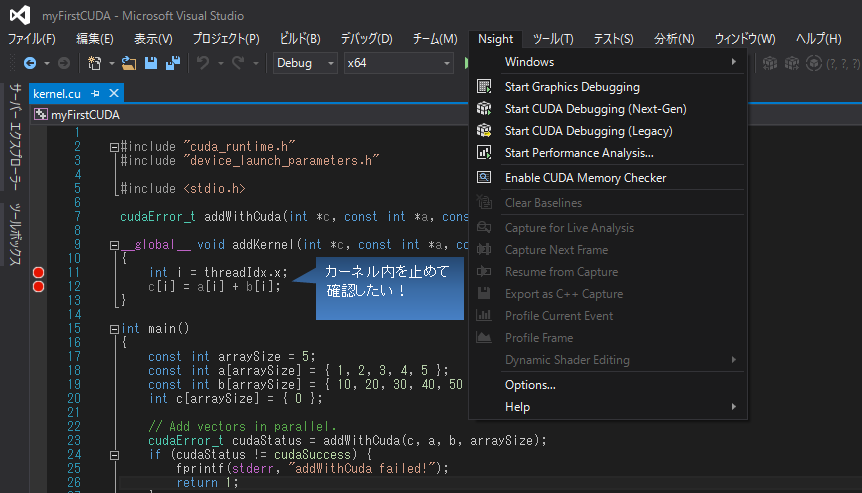Viewport: 862px width, 493px height.
Task: Open the 表示(V) menu
Action: (x=153, y=38)
